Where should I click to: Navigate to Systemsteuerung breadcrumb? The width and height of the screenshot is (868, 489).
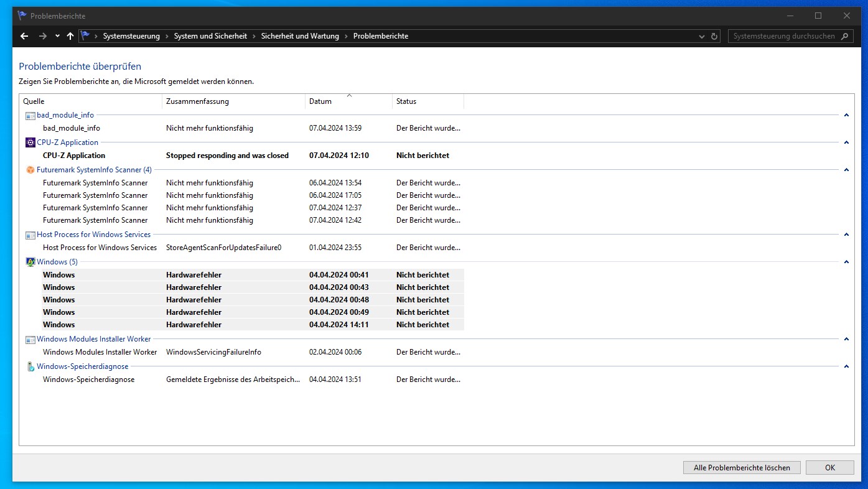click(131, 36)
